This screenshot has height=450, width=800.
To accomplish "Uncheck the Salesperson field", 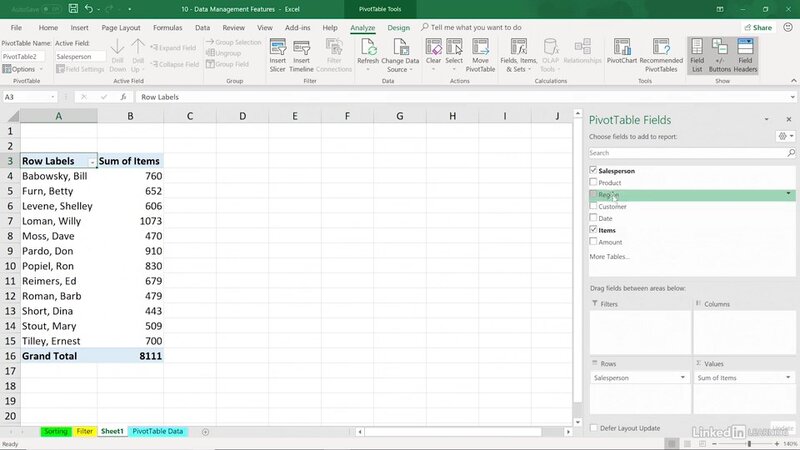I will pyautogui.click(x=594, y=171).
